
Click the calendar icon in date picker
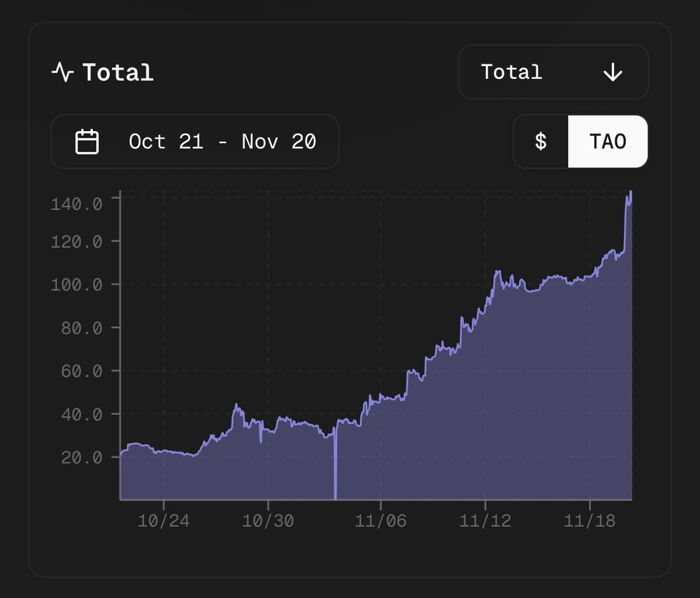click(x=87, y=142)
